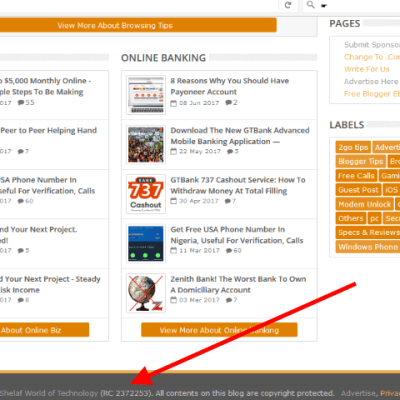Open the 737 Cashout post thumbnail
The height and width of the screenshot is (400, 400).
(x=146, y=194)
